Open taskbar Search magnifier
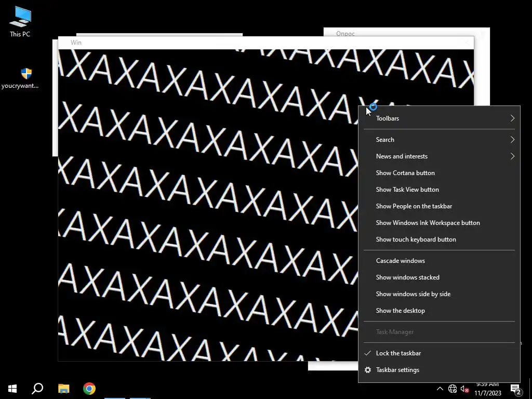The width and height of the screenshot is (532, 399). click(x=37, y=389)
